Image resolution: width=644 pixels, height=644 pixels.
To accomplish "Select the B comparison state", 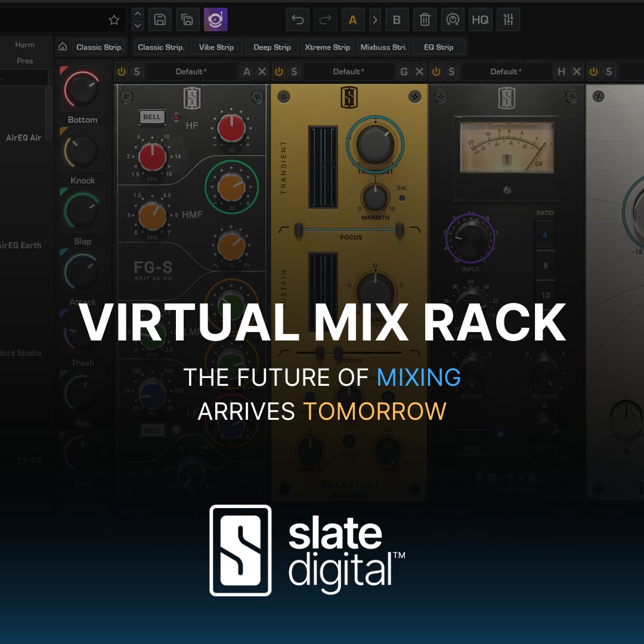I will click(x=397, y=19).
